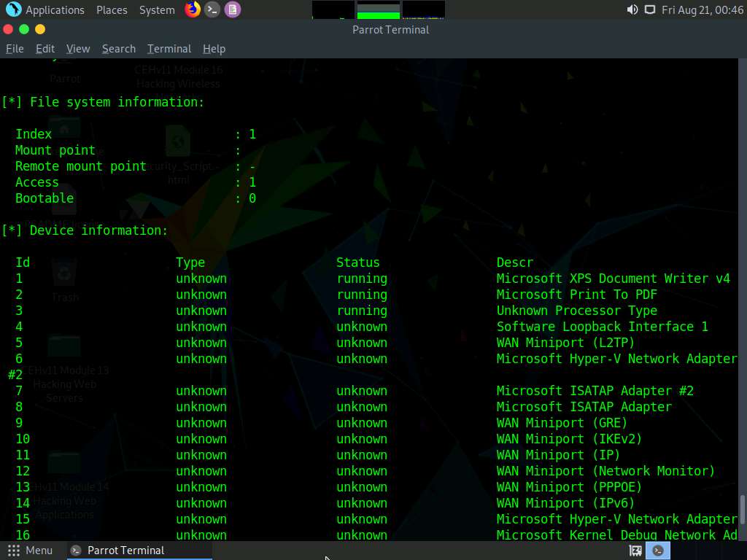Click the 'Type' column header

[x=190, y=262]
